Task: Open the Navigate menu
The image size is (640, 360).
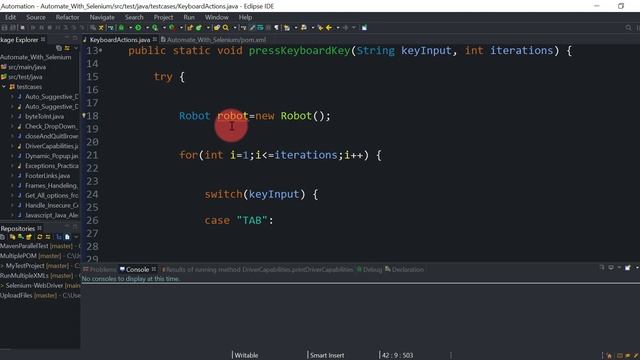Action: tap(102, 17)
